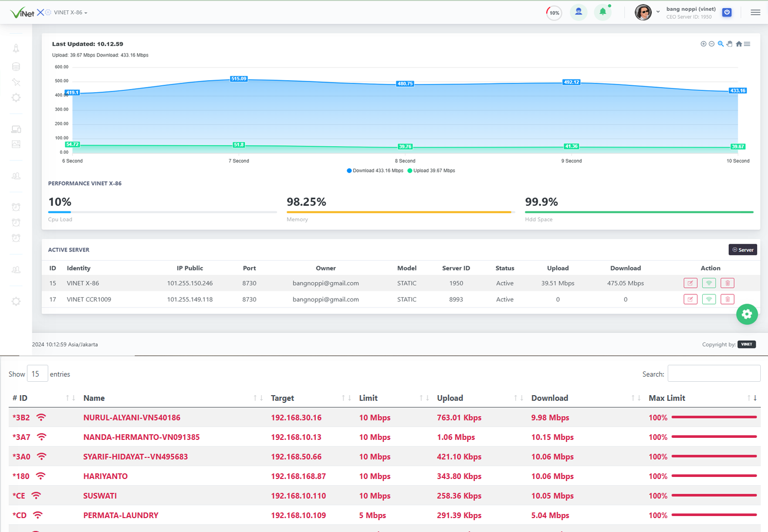Open the chart export hamburger menu
The height and width of the screenshot is (532, 768).
click(747, 44)
